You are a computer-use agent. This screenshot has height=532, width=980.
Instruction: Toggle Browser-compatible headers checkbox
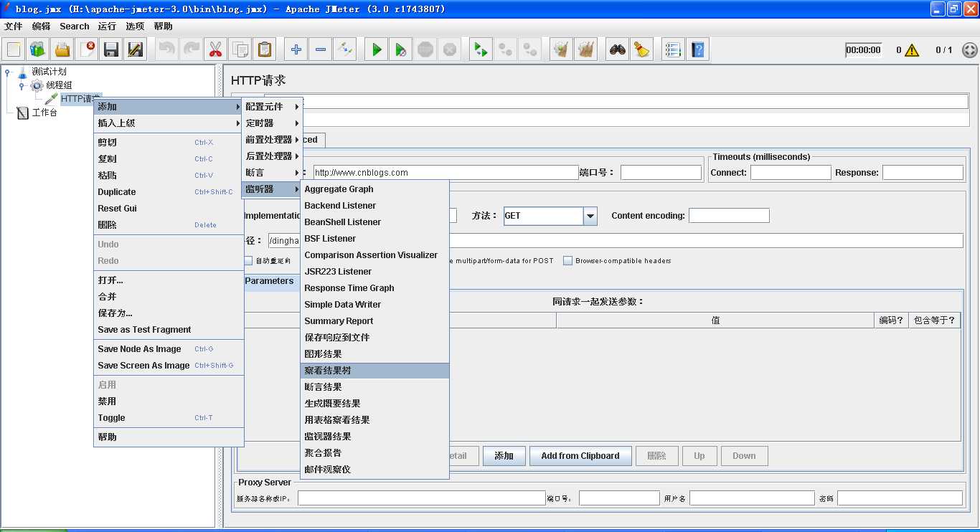[x=567, y=261]
